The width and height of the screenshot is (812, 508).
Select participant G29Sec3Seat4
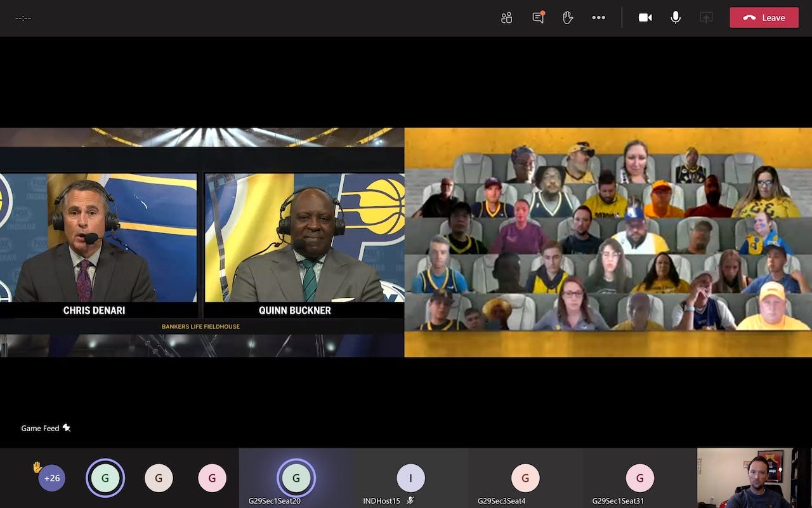point(525,478)
